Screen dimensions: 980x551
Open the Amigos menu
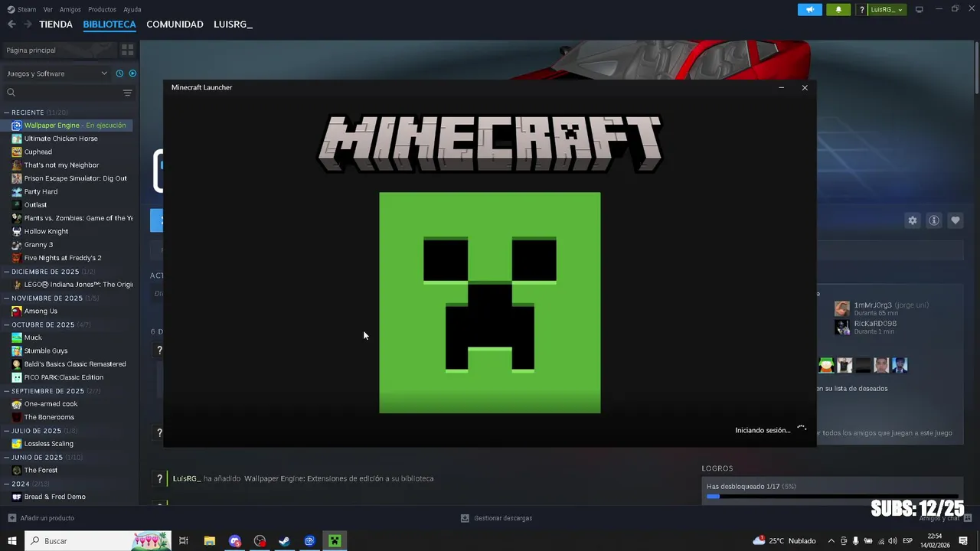coord(70,9)
